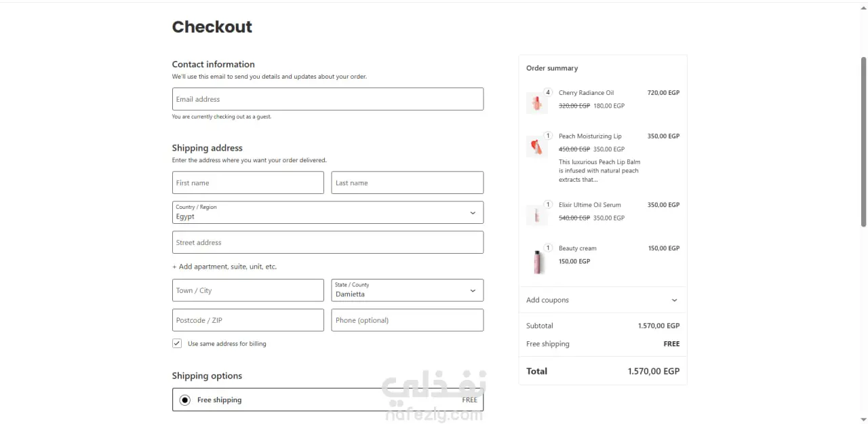Click into the First name field
The height and width of the screenshot is (424, 868).
click(x=248, y=182)
